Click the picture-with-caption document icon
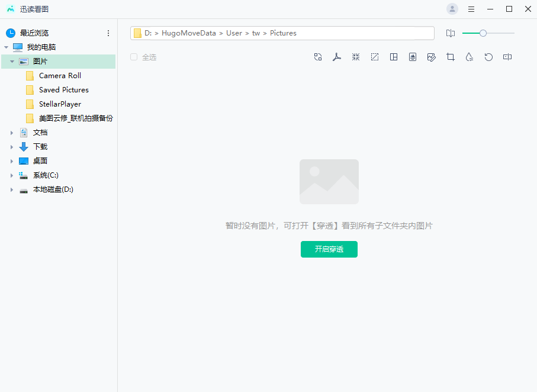The height and width of the screenshot is (392, 537). point(413,57)
